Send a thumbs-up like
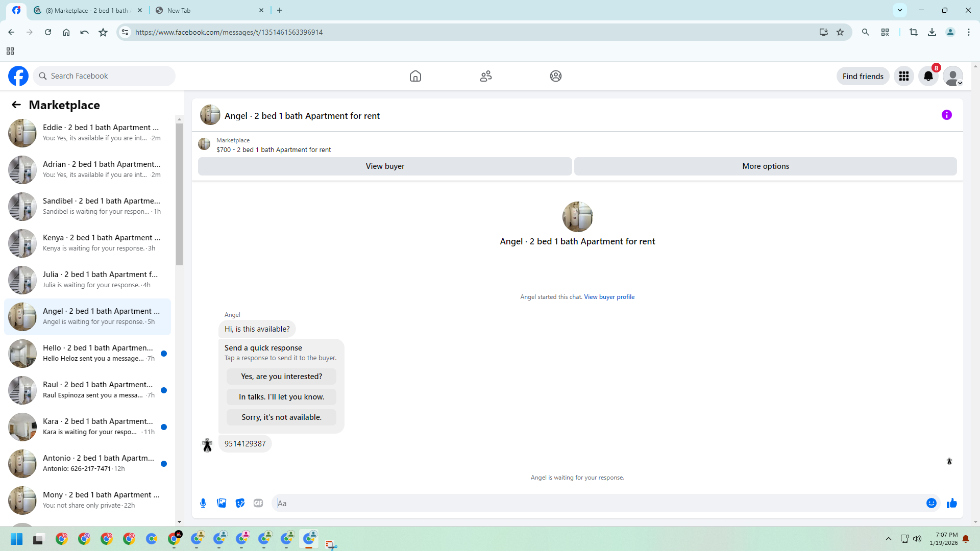This screenshot has height=551, width=980. [x=951, y=503]
